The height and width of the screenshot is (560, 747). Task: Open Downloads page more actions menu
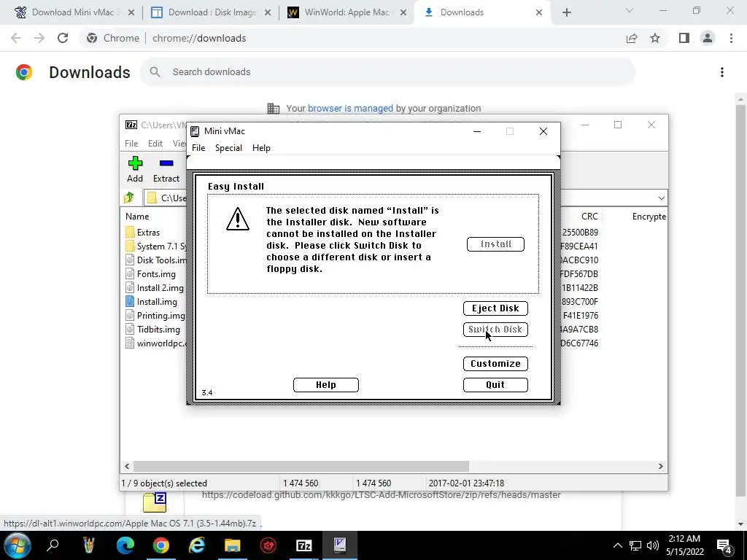click(x=722, y=72)
